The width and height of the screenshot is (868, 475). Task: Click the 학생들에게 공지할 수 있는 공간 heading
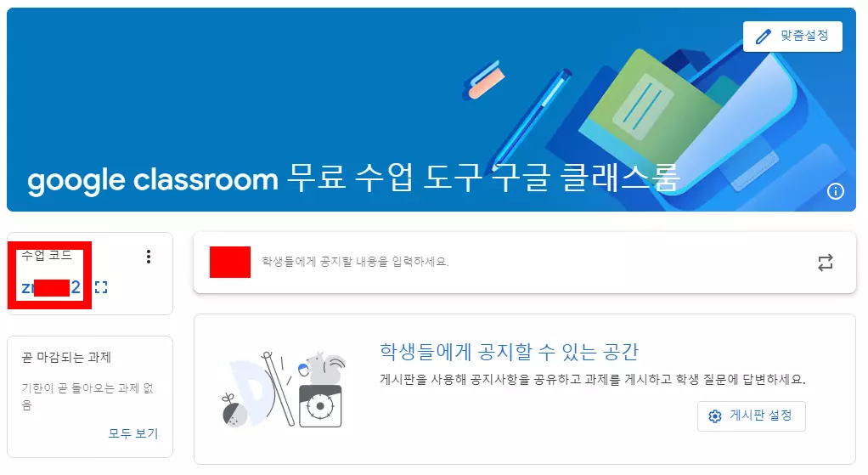[510, 352]
